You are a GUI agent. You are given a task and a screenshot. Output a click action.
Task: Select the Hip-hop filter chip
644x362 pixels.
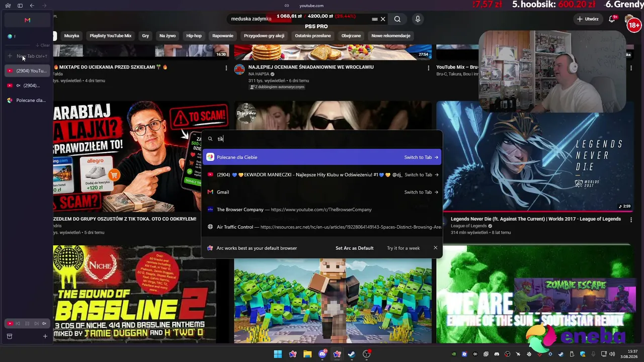pyautogui.click(x=194, y=36)
